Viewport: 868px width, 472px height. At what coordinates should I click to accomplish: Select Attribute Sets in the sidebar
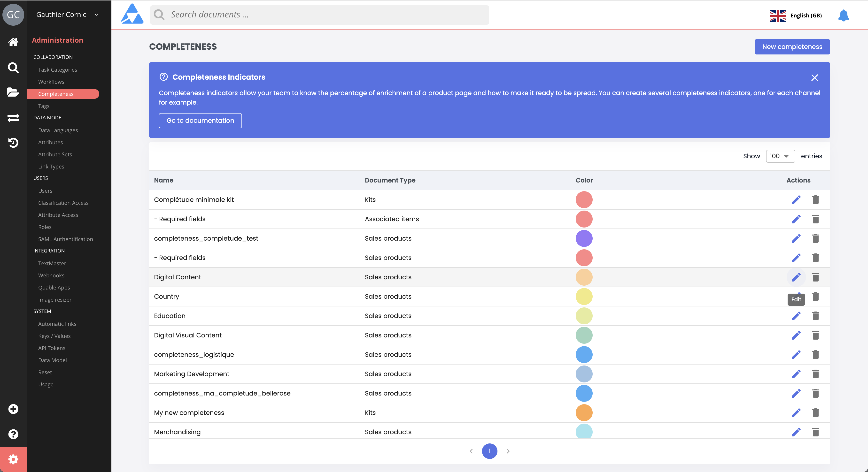pos(55,154)
